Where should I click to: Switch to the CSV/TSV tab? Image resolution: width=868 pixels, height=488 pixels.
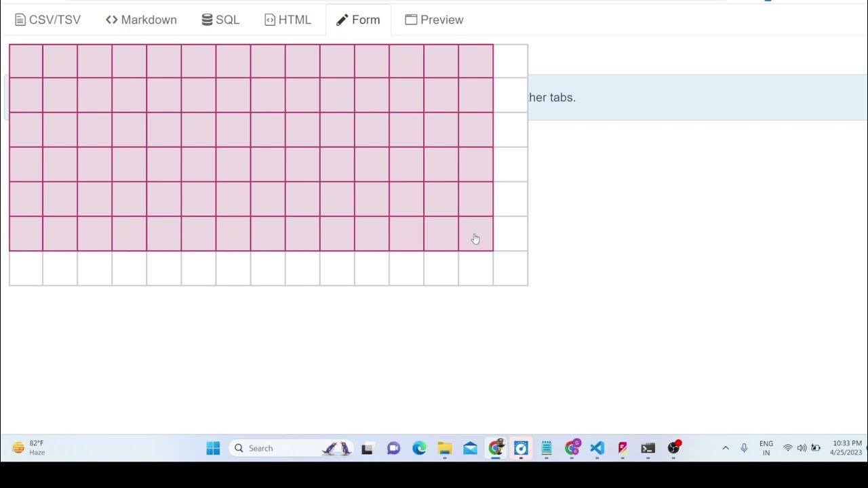(x=47, y=20)
